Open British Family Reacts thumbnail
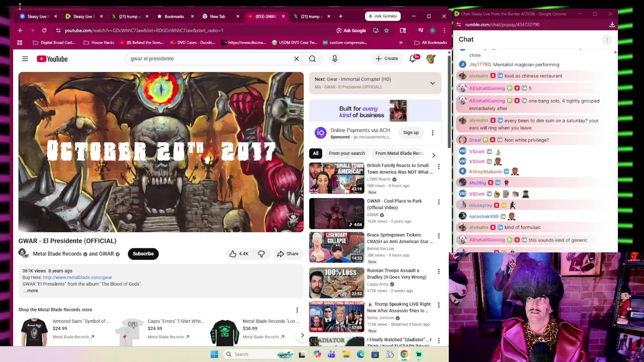This screenshot has width=644, height=362. [x=337, y=178]
